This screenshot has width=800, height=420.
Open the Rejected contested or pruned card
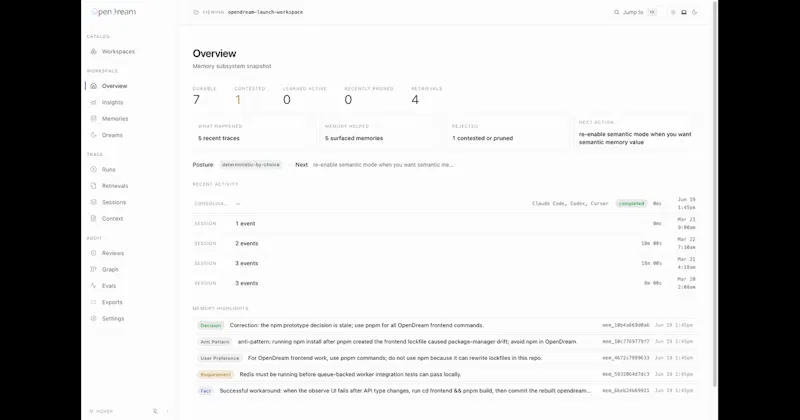coord(507,132)
